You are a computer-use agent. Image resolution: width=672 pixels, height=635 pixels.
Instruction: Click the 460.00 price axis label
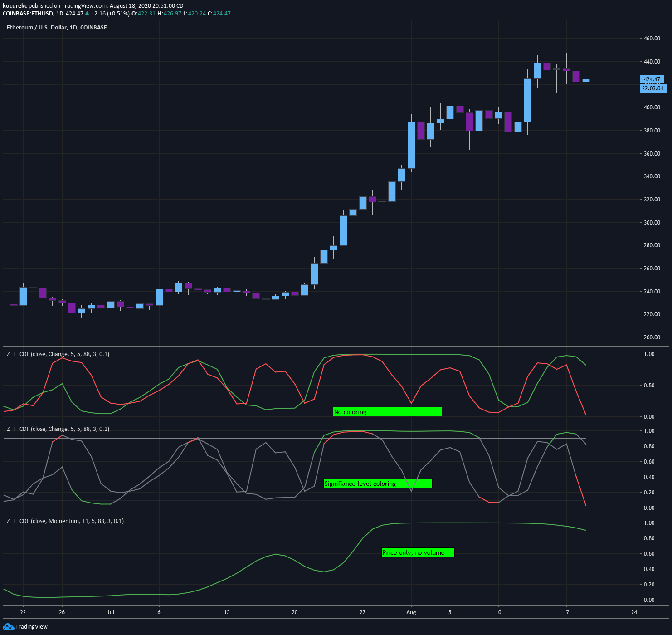point(652,39)
